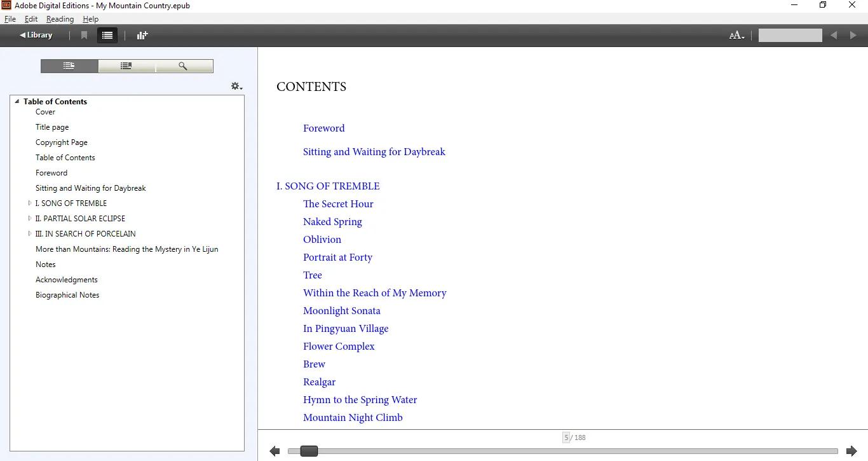868x461 pixels.
Task: Select II. PARTIAL SOLAR ECLIPSE tree label
Action: [80, 219]
